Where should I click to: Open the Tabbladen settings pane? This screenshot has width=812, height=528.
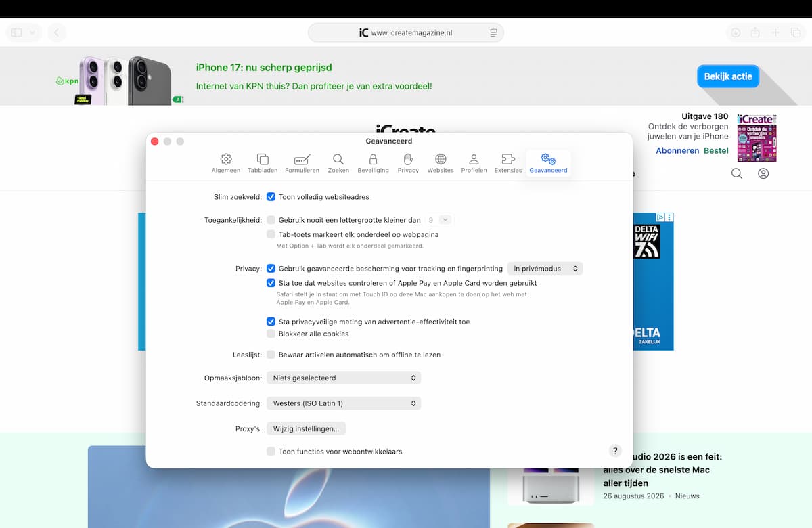tap(263, 163)
